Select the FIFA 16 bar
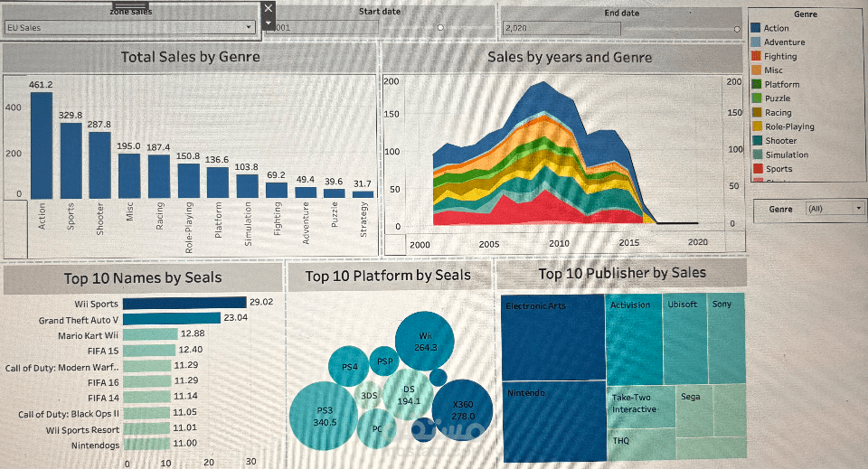 coord(146,381)
